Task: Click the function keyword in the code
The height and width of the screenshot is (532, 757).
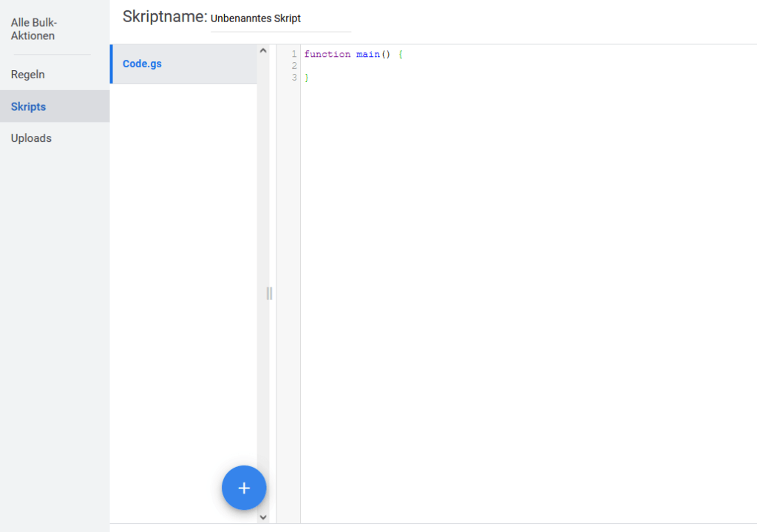Action: point(327,55)
